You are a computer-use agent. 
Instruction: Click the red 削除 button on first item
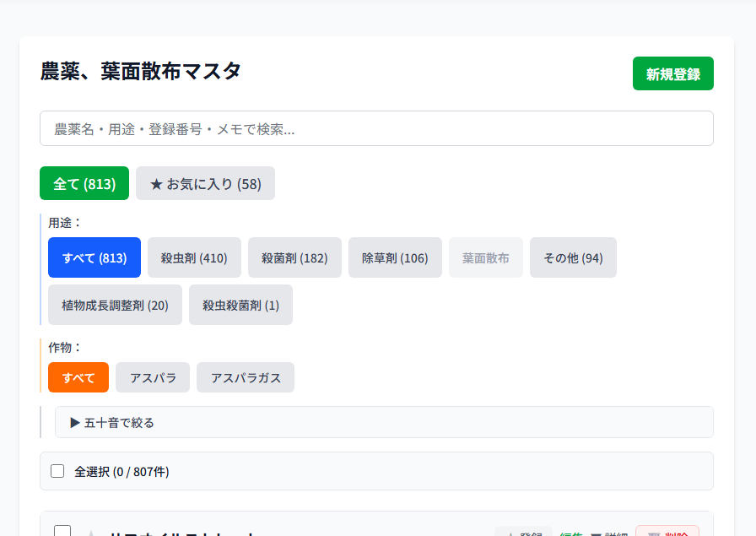[667, 532]
